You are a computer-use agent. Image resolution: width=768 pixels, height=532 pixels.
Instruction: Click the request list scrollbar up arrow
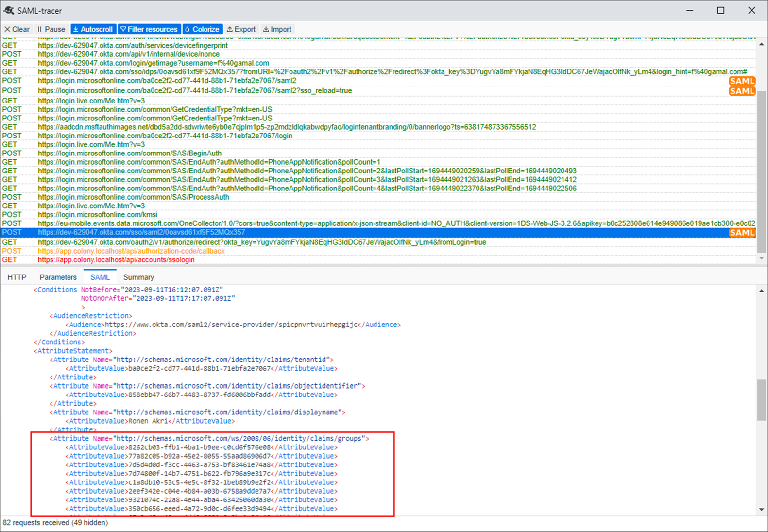click(761, 44)
